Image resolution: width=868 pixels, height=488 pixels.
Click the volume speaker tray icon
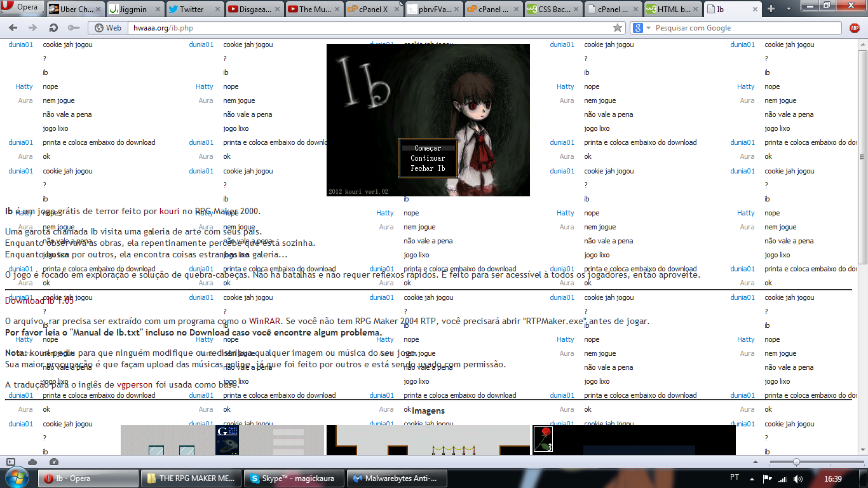coord(797,478)
